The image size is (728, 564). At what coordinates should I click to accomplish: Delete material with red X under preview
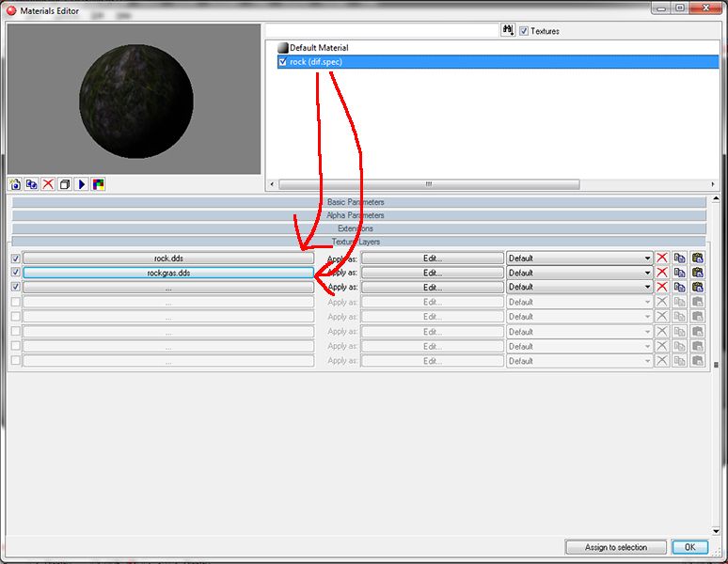click(48, 184)
